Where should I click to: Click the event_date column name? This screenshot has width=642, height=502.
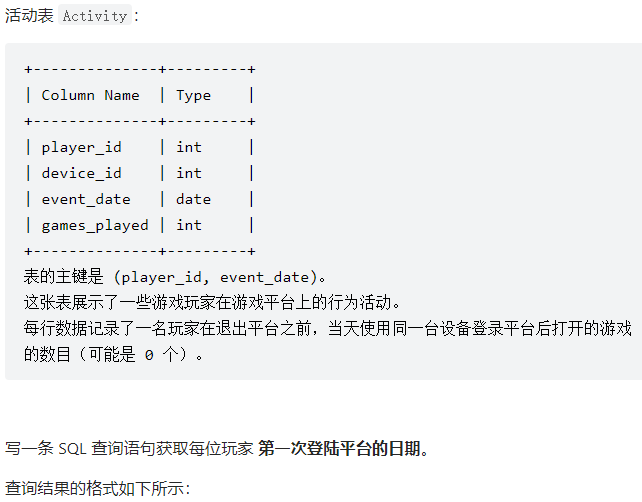[x=86, y=199]
